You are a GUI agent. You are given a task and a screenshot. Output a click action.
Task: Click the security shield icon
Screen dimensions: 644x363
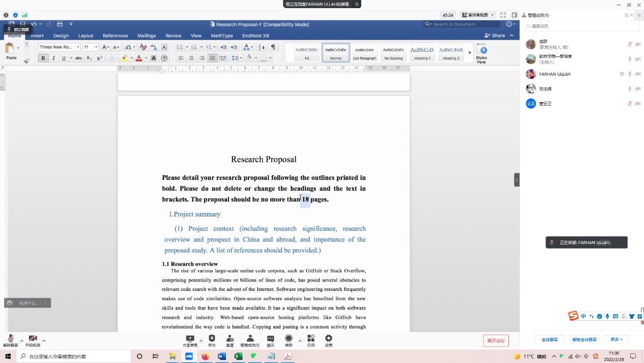tap(212, 339)
